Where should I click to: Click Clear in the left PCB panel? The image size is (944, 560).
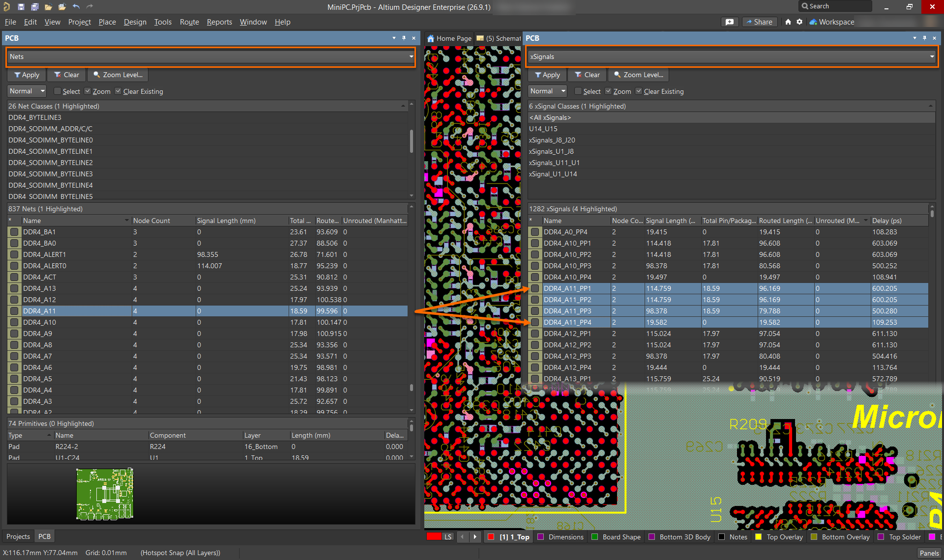point(66,75)
